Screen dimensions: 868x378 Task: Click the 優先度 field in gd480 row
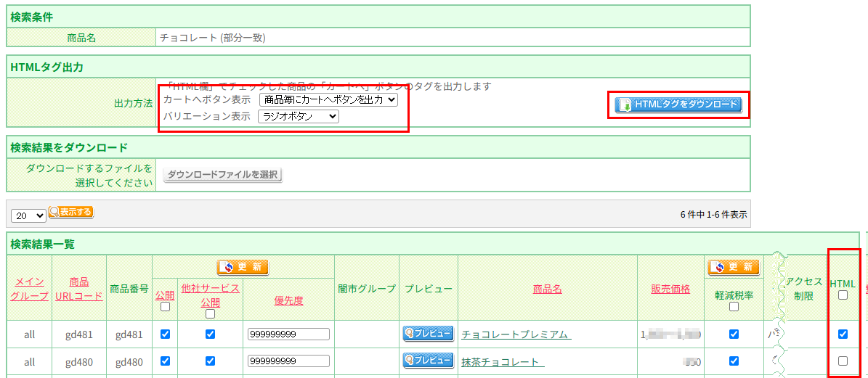point(288,361)
